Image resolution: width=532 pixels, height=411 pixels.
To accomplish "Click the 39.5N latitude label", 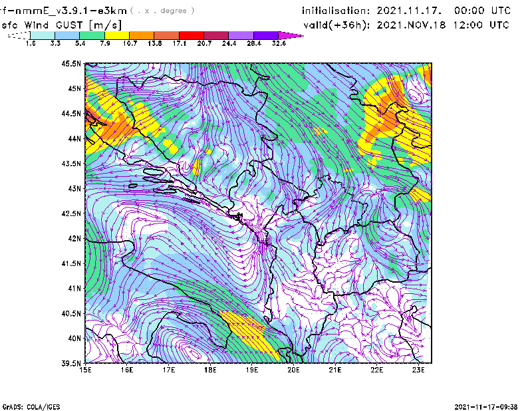I will point(71,364).
